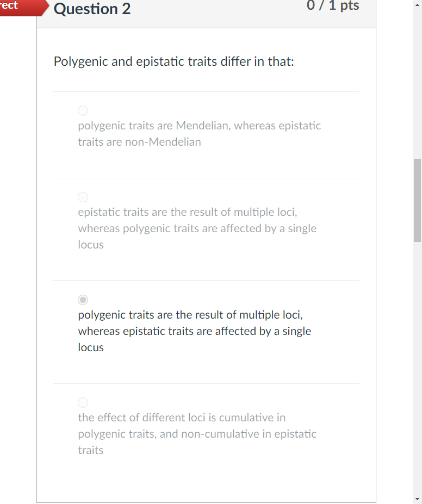
Task: Click the question prompt text about polygenic traits
Action: [x=173, y=61]
